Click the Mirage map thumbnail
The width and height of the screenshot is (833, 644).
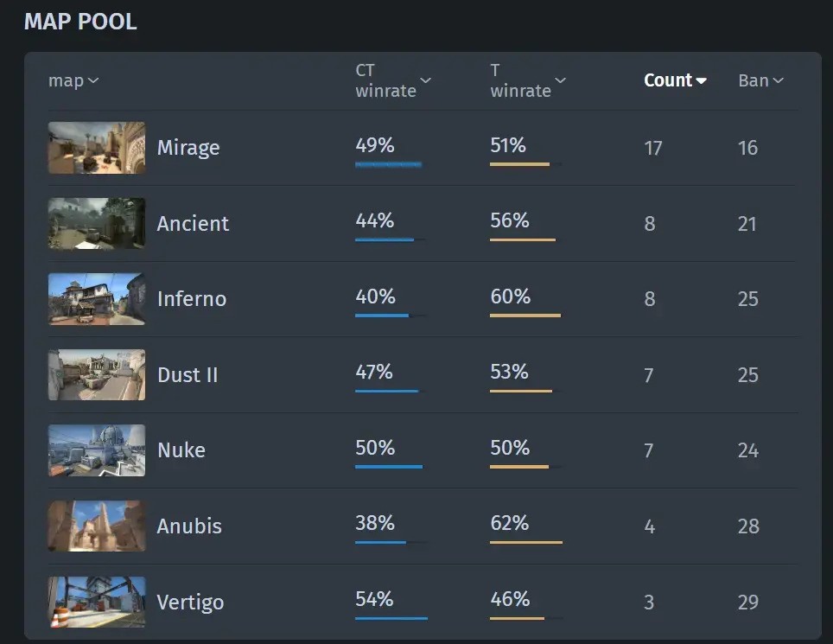97,148
